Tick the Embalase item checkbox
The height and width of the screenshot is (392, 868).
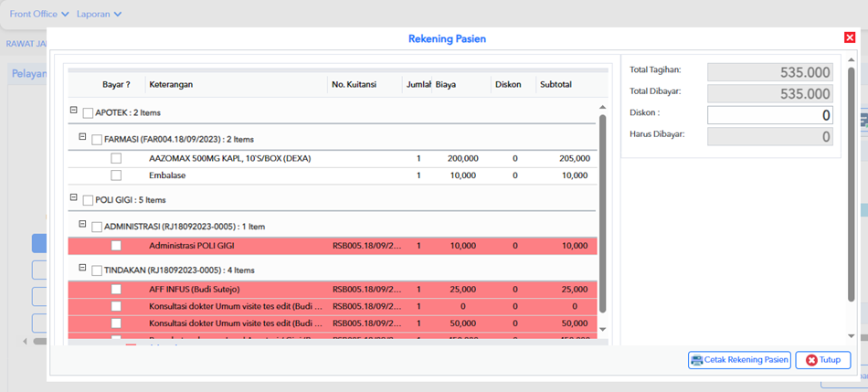[116, 175]
